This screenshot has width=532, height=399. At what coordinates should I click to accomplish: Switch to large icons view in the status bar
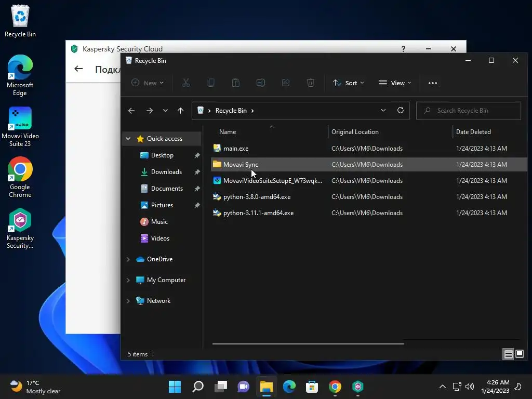[520, 354]
